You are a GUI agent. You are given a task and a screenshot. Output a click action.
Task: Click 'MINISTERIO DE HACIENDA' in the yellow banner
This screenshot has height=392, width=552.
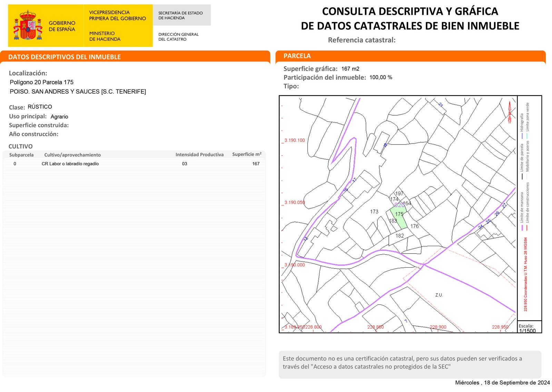[105, 36]
